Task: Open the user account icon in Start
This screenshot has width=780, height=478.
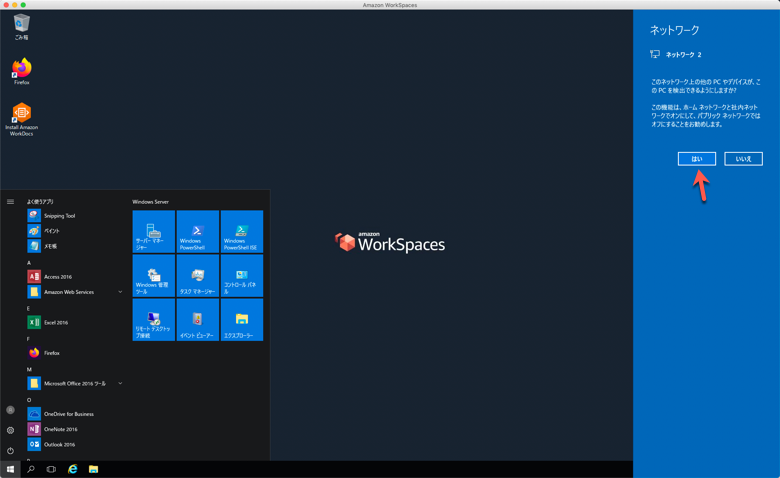Action: pyautogui.click(x=10, y=410)
